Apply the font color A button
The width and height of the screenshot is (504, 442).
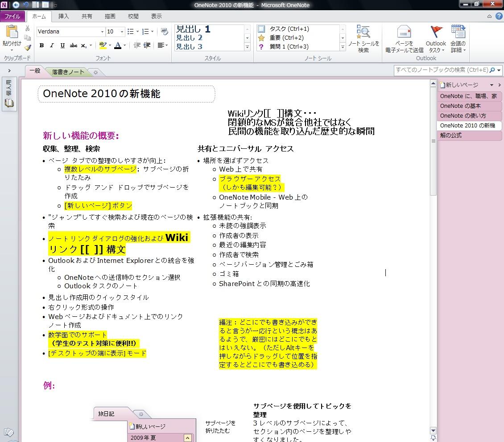[x=118, y=45]
